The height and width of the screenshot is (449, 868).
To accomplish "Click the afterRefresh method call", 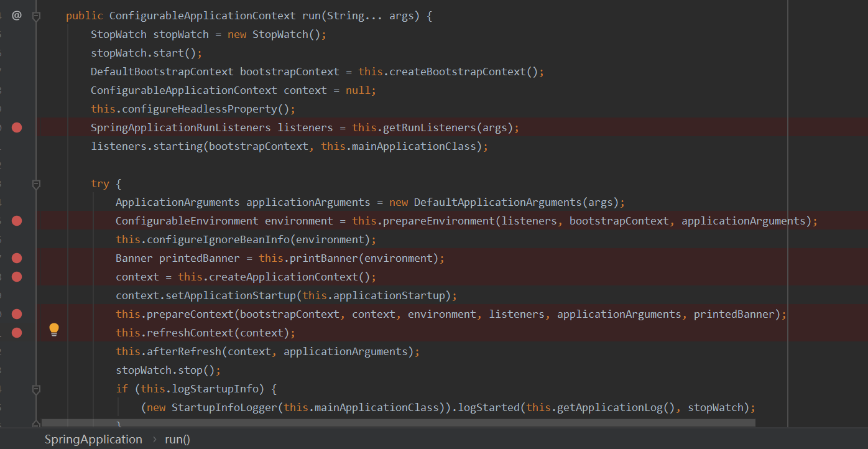I will tap(183, 351).
